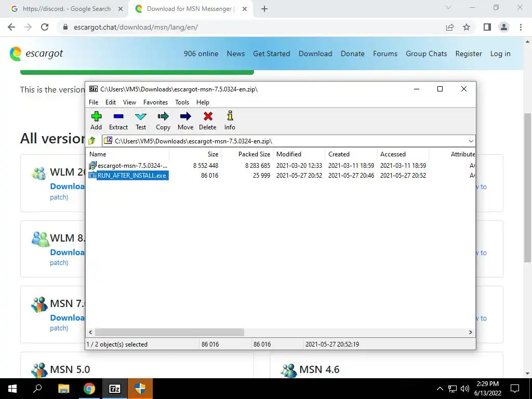This screenshot has height=399, width=532.
Task: Open the Tools menu
Action: [x=182, y=102]
